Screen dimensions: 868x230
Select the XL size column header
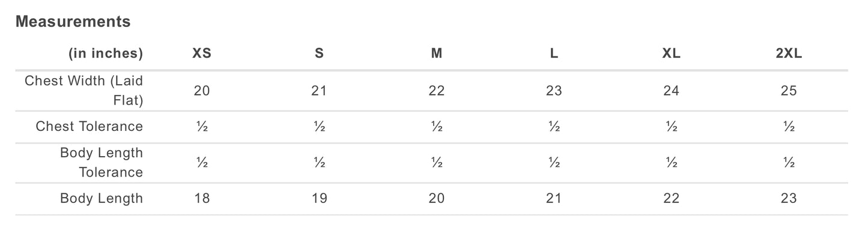tap(672, 53)
